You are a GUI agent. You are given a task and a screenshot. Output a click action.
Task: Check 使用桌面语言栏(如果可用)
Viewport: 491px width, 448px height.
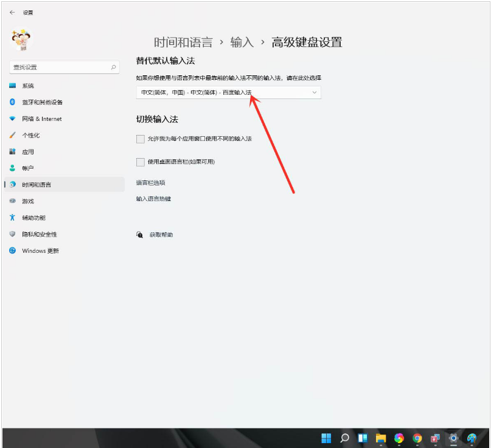click(x=141, y=162)
